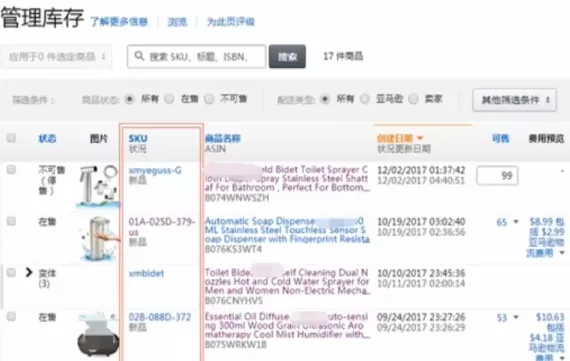Click the $10.63 fee preview link

(547, 337)
